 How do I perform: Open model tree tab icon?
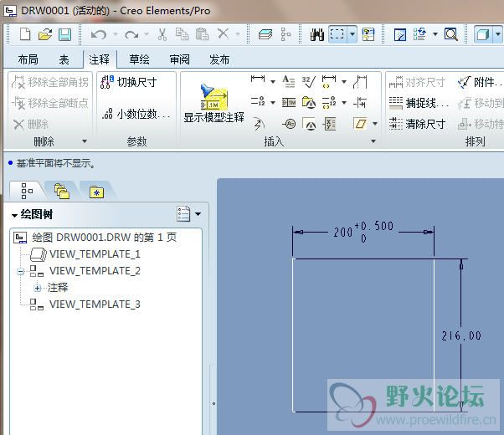coord(27,192)
